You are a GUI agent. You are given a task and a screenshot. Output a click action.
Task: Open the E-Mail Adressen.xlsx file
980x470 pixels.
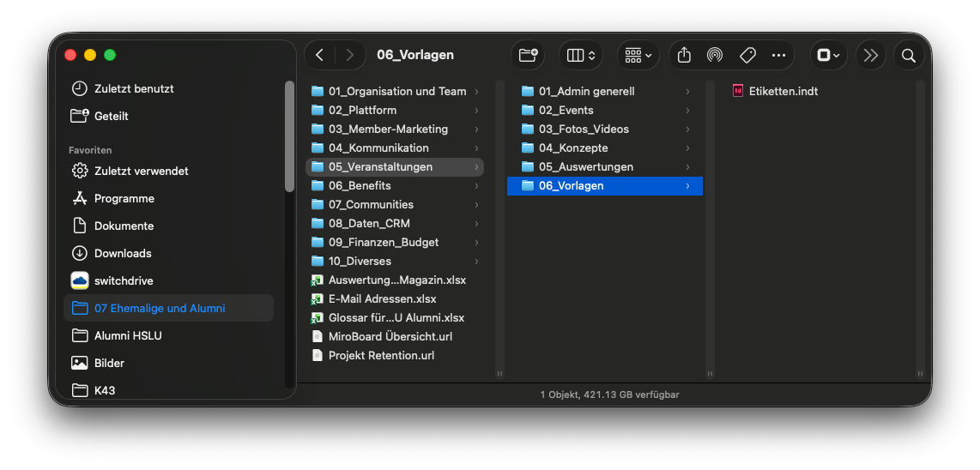(x=382, y=298)
